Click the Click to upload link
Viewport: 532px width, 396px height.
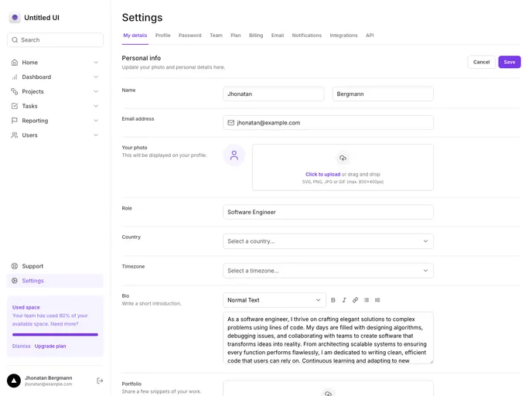(x=322, y=174)
